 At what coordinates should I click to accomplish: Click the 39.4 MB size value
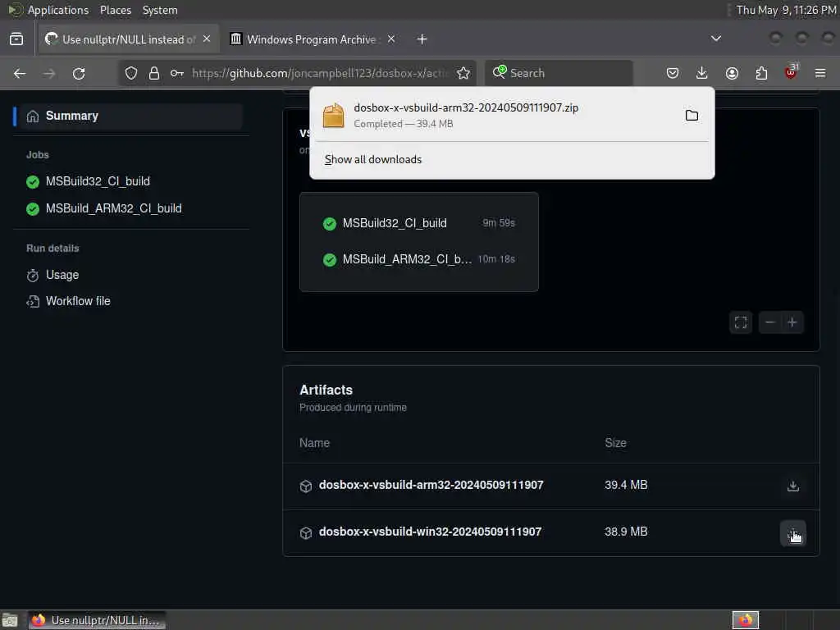click(626, 485)
